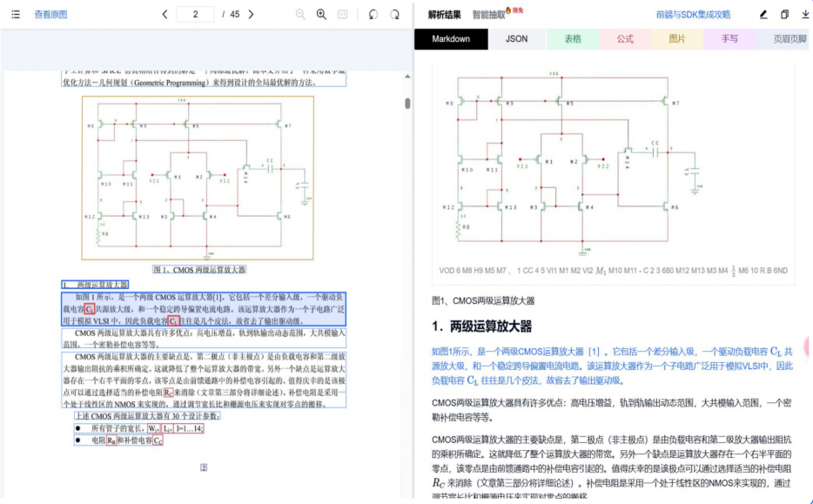
Task: Rotate the page clockwise
Action: [394, 15]
